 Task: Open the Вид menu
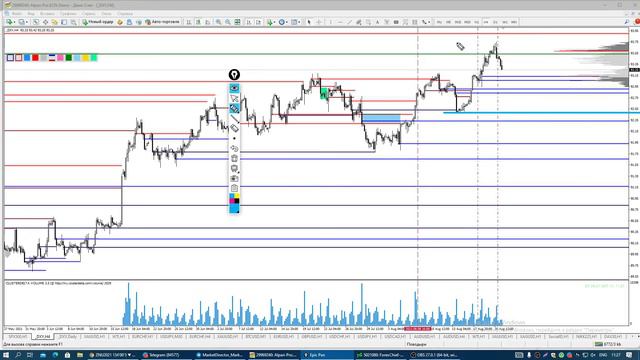31,13
